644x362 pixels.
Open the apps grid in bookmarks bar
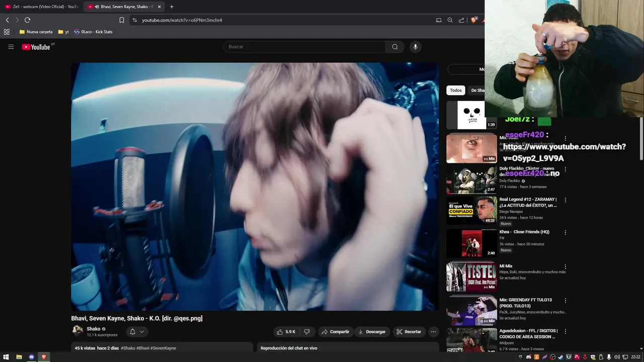pyautogui.click(x=7, y=32)
